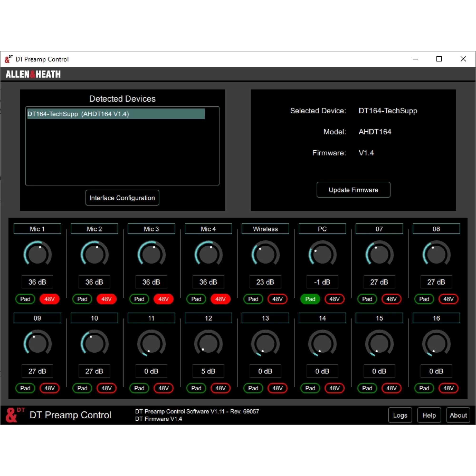Click channel 15 gain knob

click(x=379, y=343)
